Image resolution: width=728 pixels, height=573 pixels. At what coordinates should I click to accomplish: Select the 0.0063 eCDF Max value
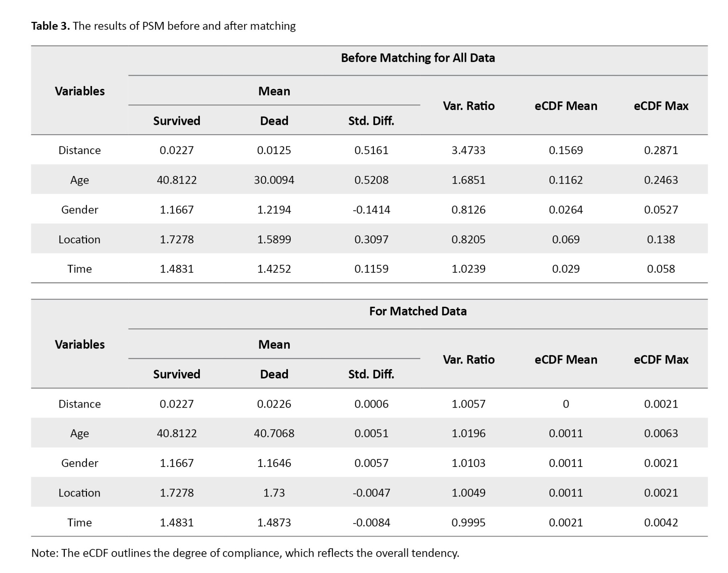pyautogui.click(x=661, y=433)
